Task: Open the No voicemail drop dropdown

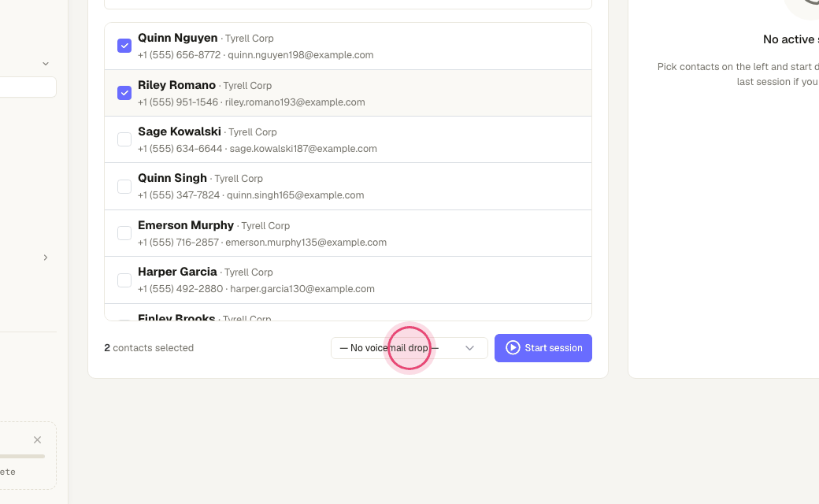Action: (x=409, y=348)
